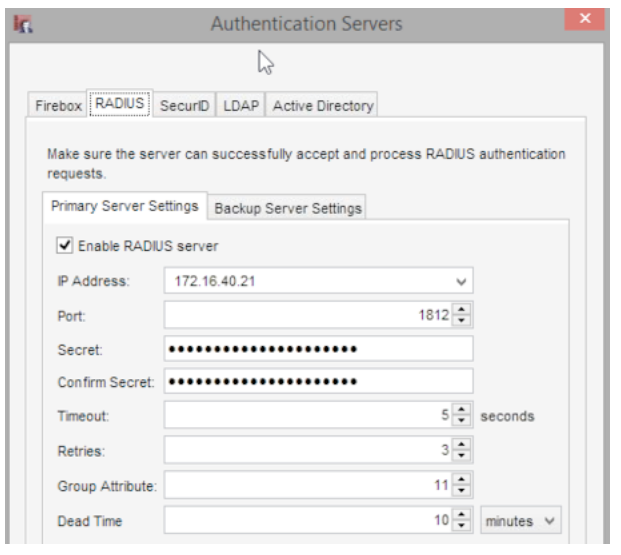
Task: Switch to the LDAP tab
Action: click(x=240, y=105)
